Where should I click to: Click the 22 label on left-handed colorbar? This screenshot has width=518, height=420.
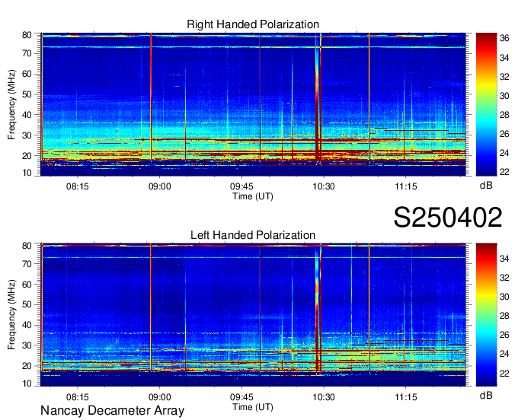click(x=504, y=373)
